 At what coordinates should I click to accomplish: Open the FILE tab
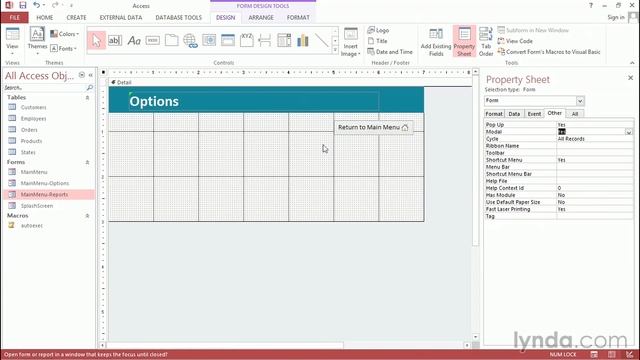(15, 18)
